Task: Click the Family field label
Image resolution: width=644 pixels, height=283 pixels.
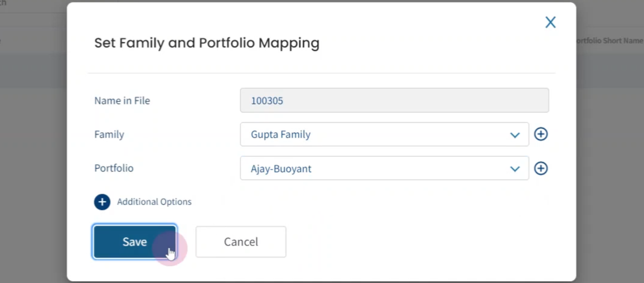Action: 109,134
